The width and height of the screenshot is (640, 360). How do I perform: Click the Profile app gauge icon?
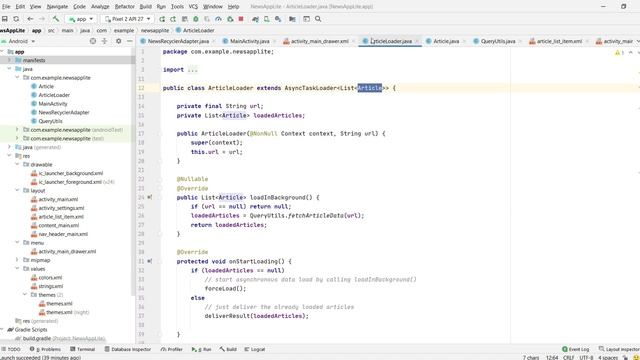click(218, 19)
